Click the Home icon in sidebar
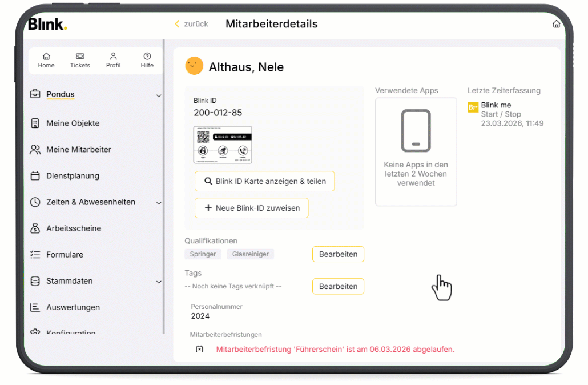 coord(46,57)
